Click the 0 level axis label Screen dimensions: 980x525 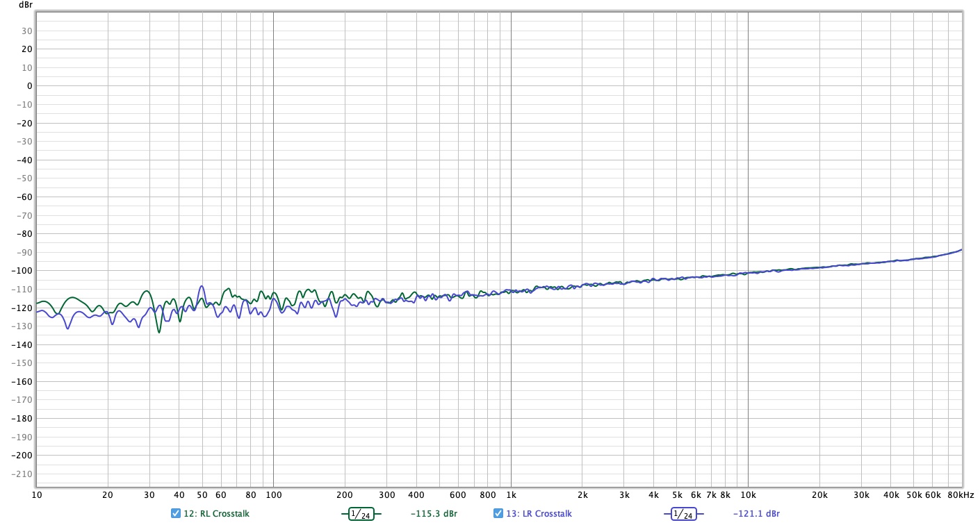click(29, 86)
